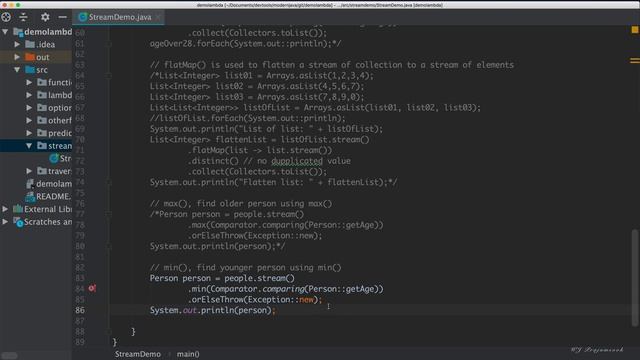
Task: Collapse the src folder
Action: (17, 70)
